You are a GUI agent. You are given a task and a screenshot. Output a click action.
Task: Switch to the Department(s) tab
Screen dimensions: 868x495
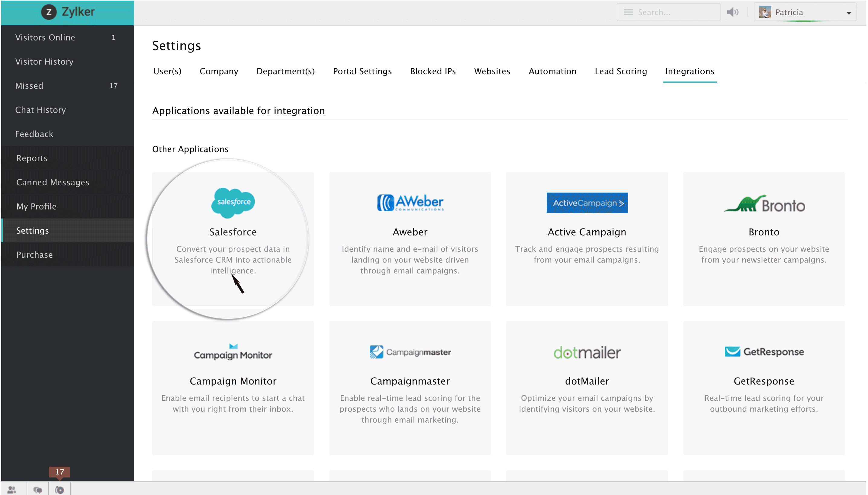click(285, 72)
